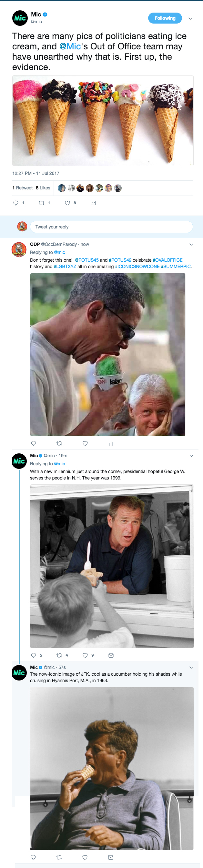The width and height of the screenshot is (203, 868).
Task: Unfollow Mic via the Following button
Action: (165, 18)
